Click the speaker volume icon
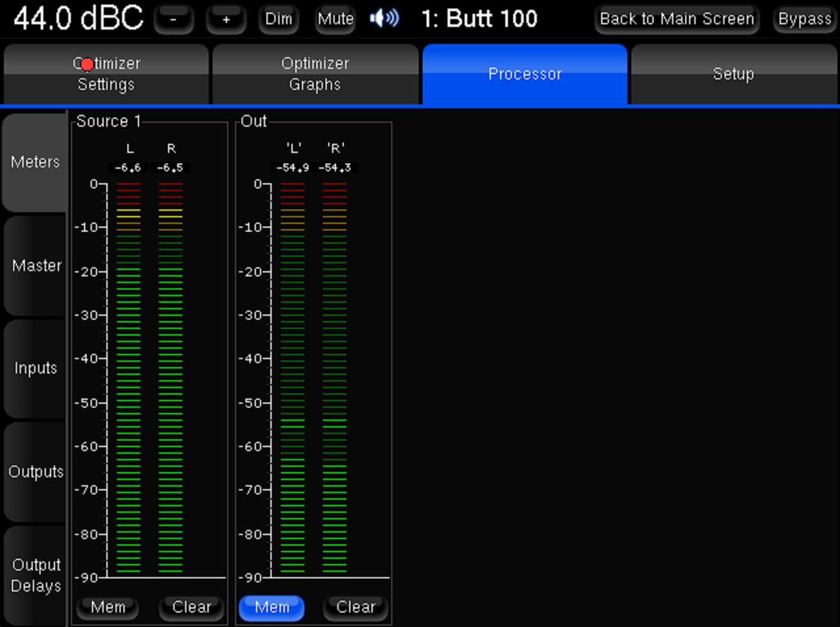840x627 pixels. coord(384,18)
